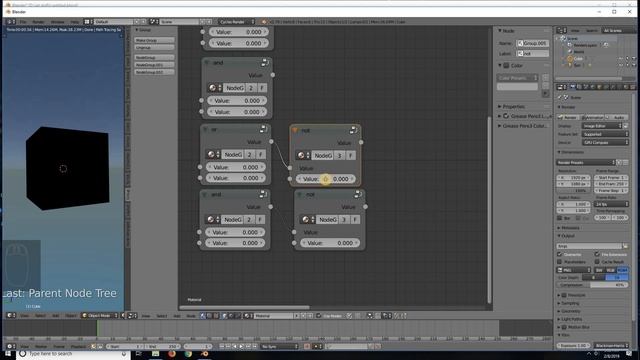Open Render menu in Blender header
The height and width of the screenshot is (360, 640).
pyautogui.click(x=38, y=22)
